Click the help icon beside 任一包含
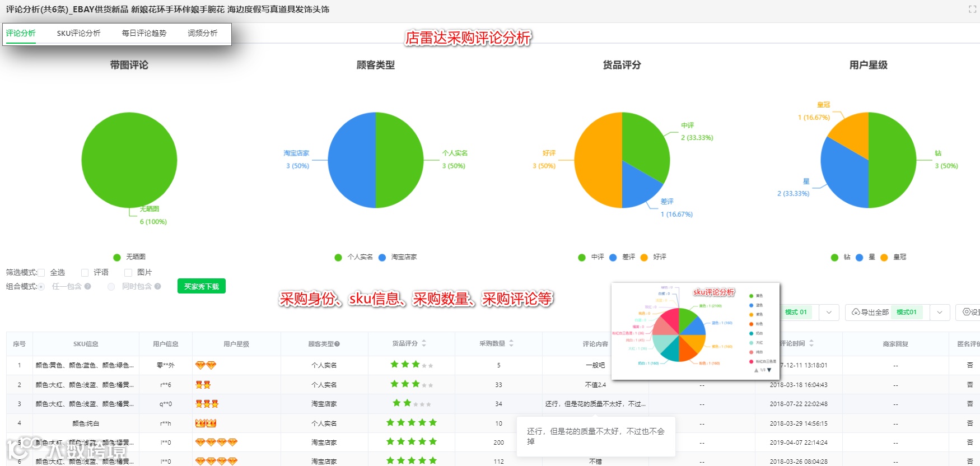This screenshot has width=980, height=466. click(88, 287)
